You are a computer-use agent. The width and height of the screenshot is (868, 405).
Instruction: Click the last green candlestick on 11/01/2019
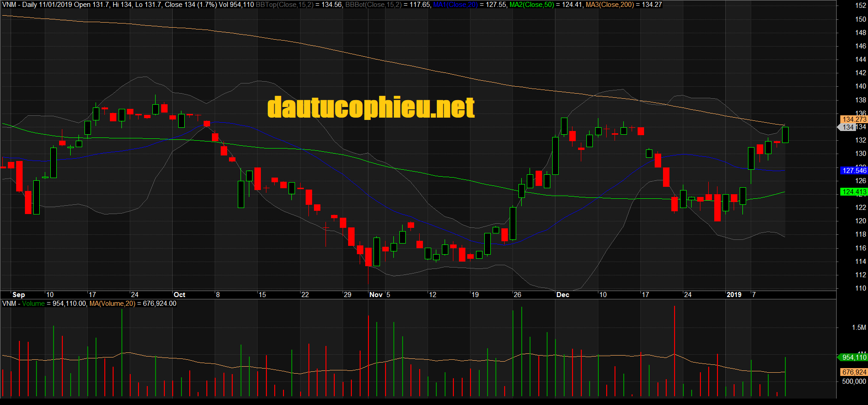[x=785, y=135]
